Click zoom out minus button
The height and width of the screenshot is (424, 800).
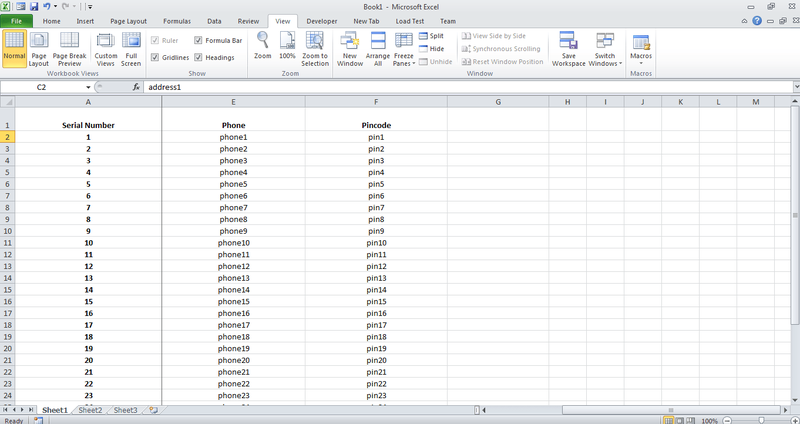tap(728, 421)
